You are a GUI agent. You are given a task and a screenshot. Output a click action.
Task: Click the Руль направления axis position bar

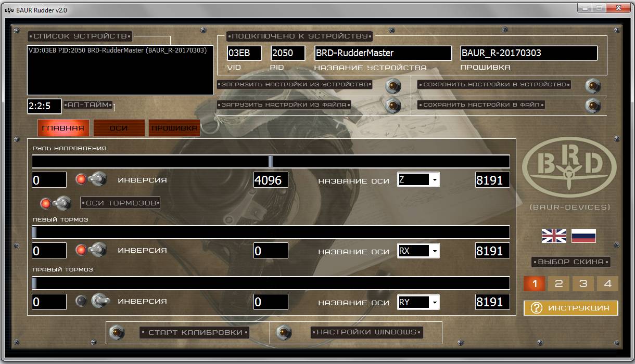tap(271, 161)
